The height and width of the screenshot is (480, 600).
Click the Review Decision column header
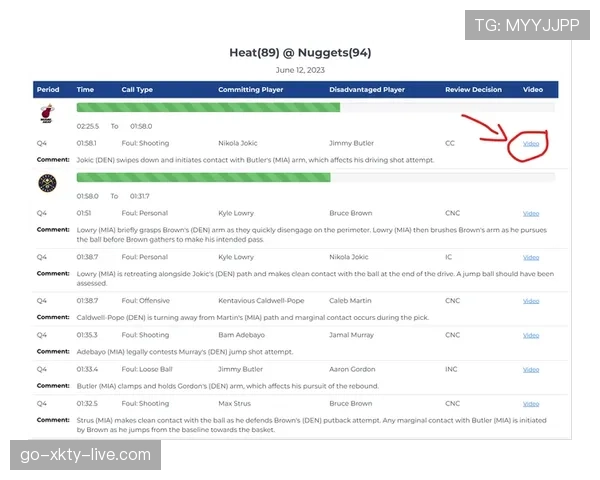[x=473, y=90]
